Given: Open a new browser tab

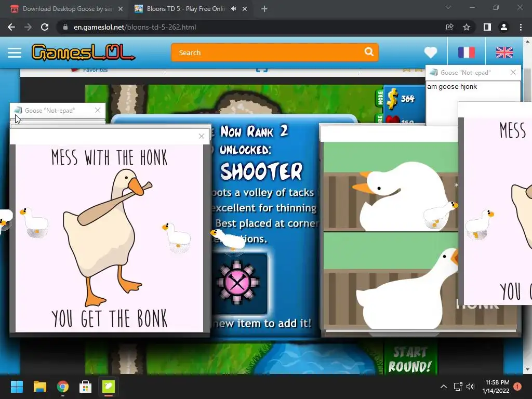Looking at the screenshot, I should tap(264, 9).
